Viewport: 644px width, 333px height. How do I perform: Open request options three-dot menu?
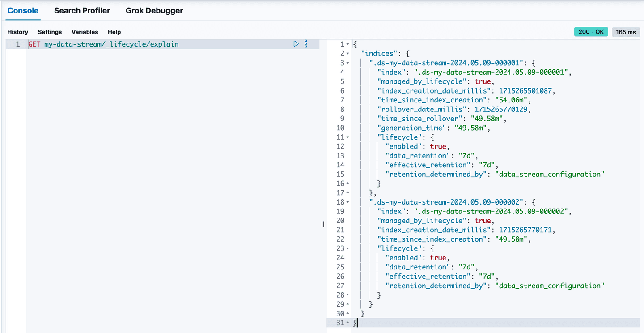306,44
